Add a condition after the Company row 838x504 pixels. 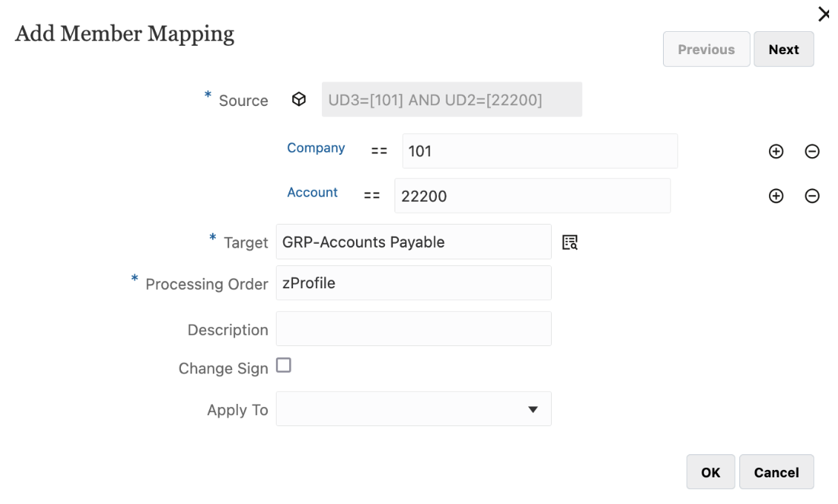(776, 151)
